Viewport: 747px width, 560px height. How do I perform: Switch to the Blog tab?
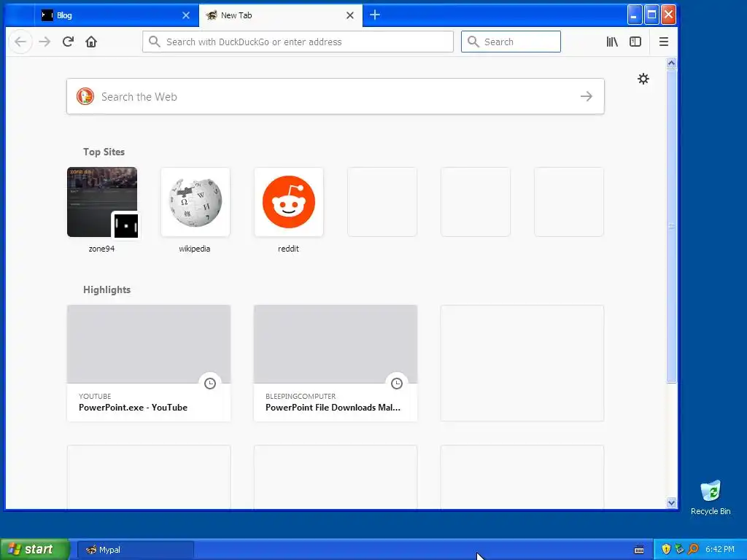pos(117,15)
